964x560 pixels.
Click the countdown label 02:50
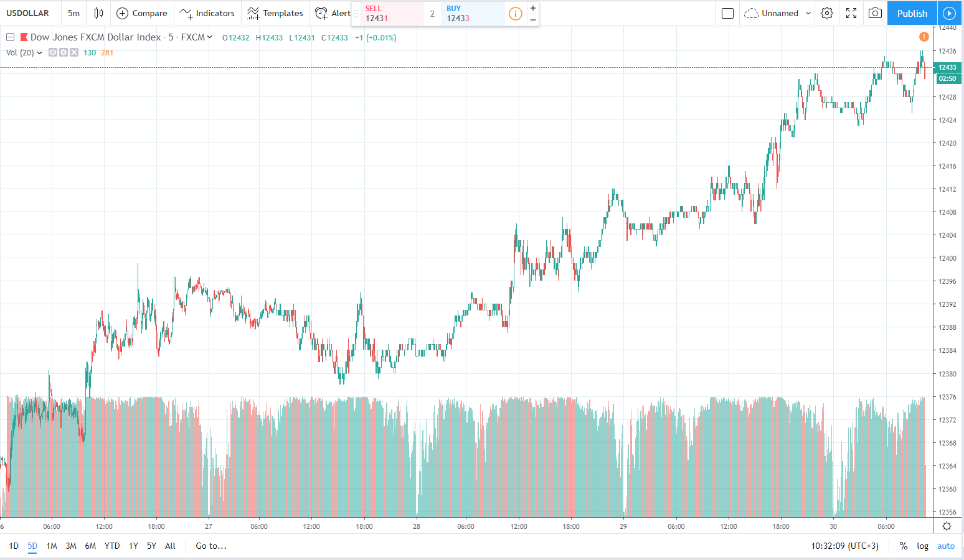point(948,78)
